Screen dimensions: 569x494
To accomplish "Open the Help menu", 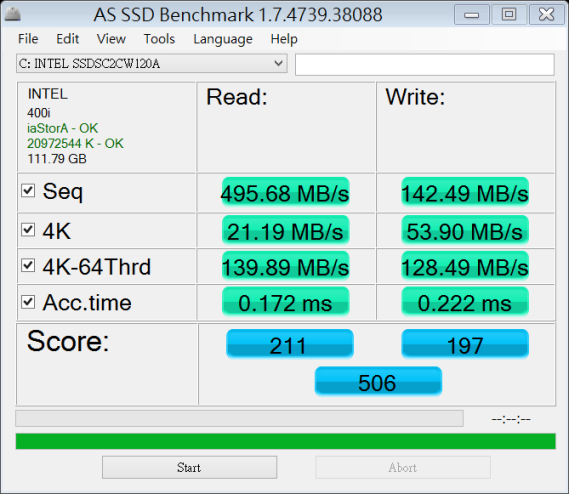I will click(x=284, y=39).
